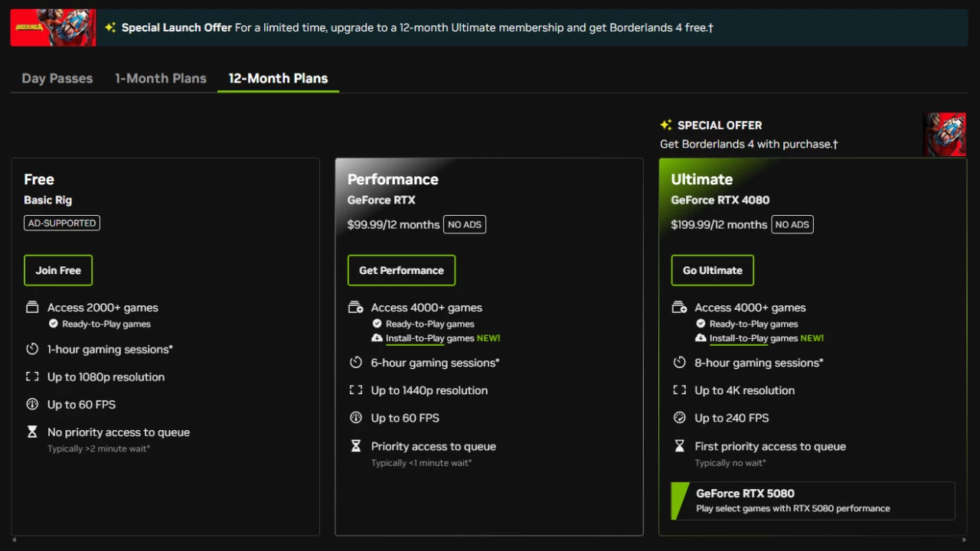Screen dimensions: 980x551
Task: Click the right arrow of horizontal scrollbar
Action: pos(966,540)
